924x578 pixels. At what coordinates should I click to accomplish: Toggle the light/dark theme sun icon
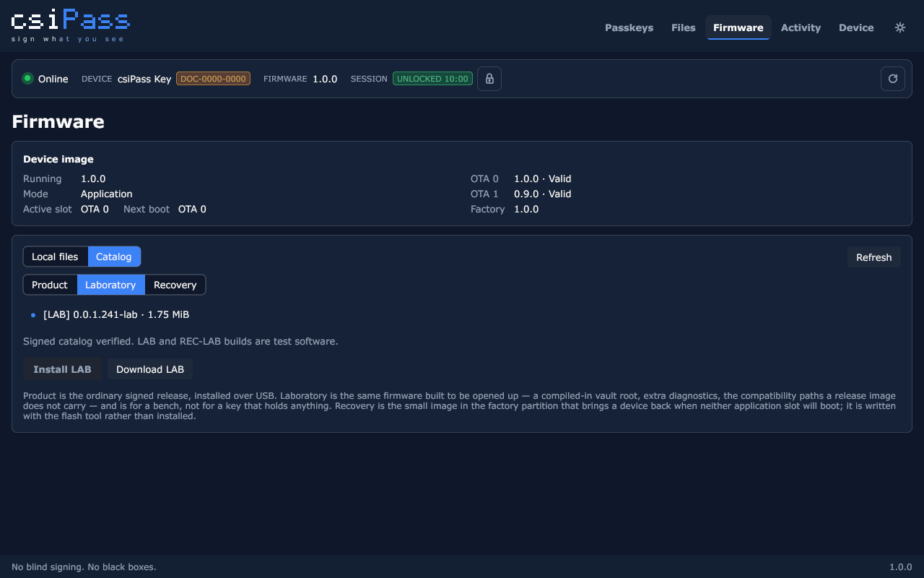tap(900, 27)
